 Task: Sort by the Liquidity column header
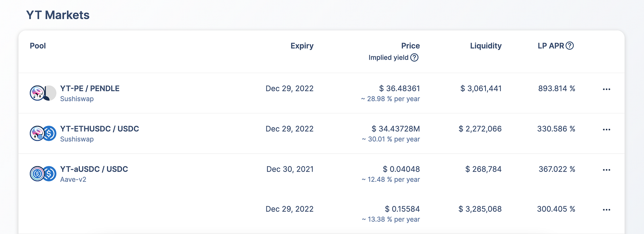(485, 46)
